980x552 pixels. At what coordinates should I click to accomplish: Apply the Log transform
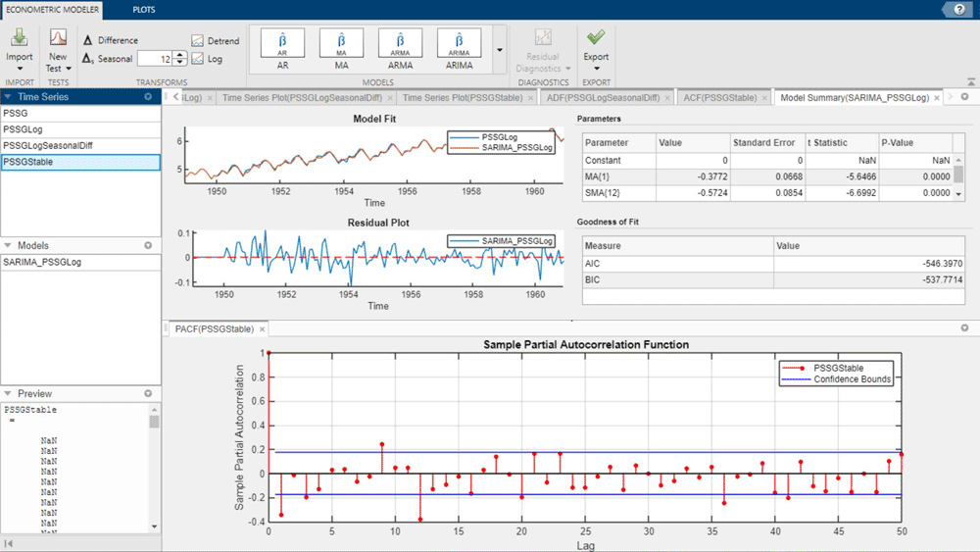point(208,59)
